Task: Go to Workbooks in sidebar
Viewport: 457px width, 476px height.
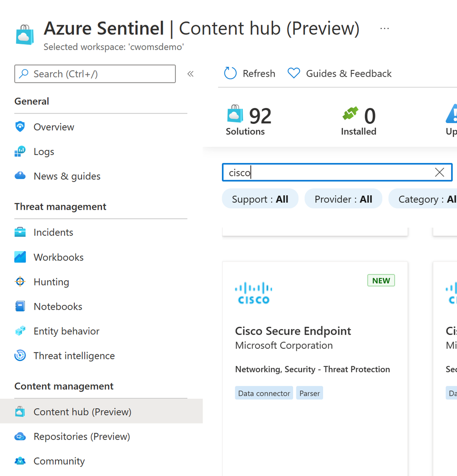Action: click(58, 257)
